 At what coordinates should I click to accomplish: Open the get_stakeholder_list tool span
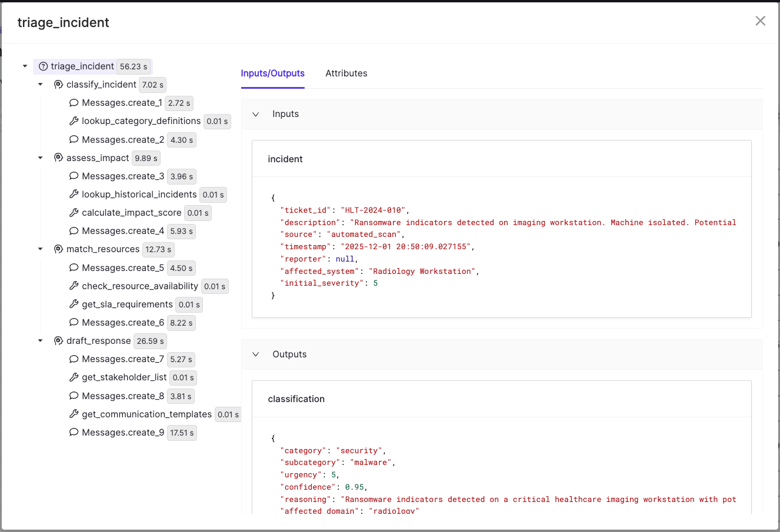point(125,377)
